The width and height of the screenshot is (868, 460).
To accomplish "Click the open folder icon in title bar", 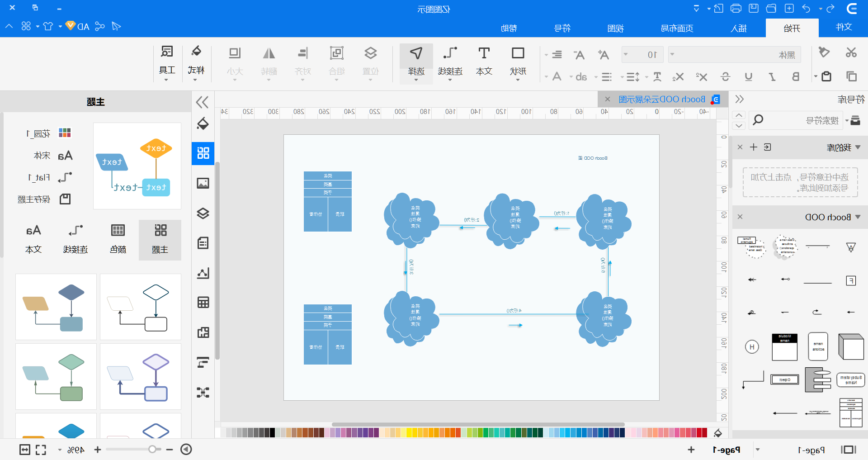I will pyautogui.click(x=771, y=8).
